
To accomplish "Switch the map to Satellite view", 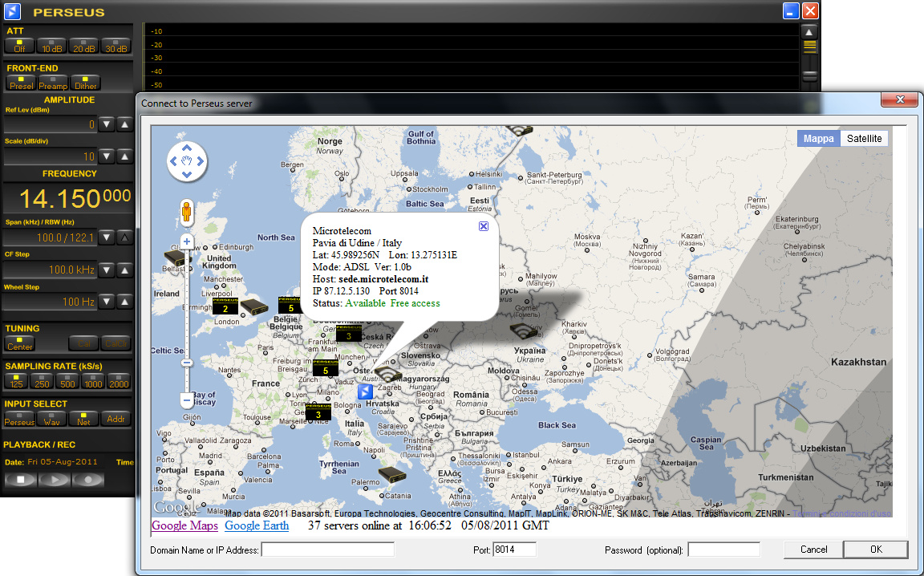I will pos(865,139).
